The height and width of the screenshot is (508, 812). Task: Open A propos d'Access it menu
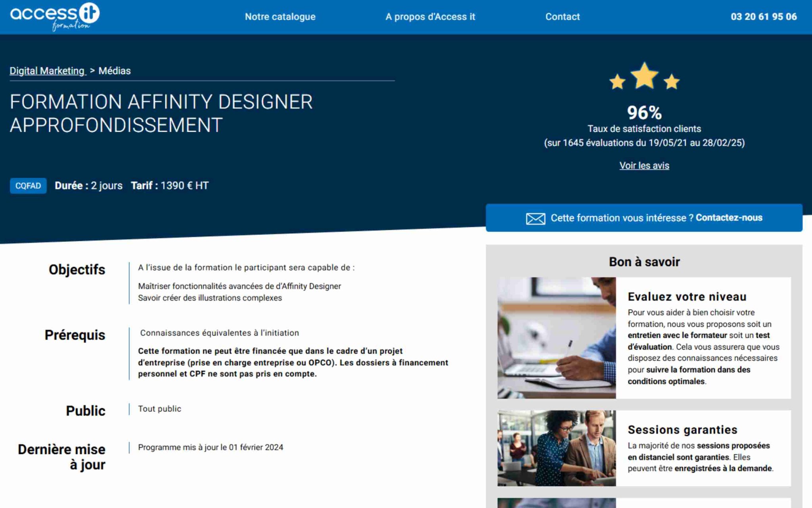pos(430,17)
